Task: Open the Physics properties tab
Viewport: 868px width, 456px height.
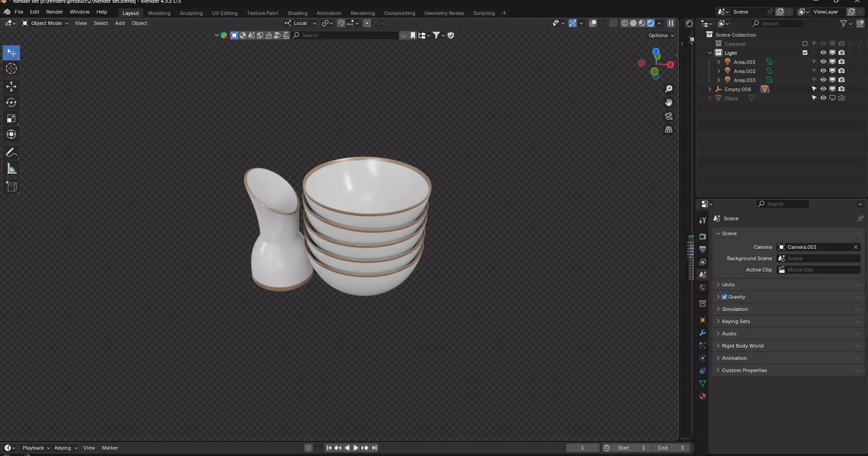Action: click(703, 358)
